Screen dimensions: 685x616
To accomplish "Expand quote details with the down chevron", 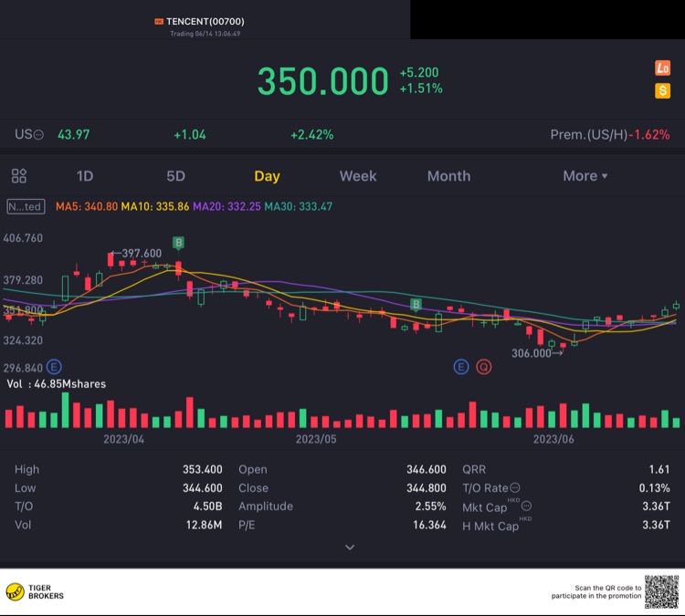I will [350, 547].
